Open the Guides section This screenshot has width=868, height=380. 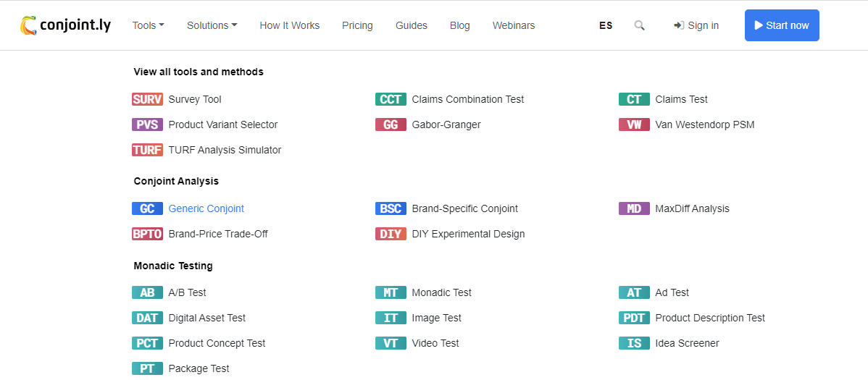(412, 25)
